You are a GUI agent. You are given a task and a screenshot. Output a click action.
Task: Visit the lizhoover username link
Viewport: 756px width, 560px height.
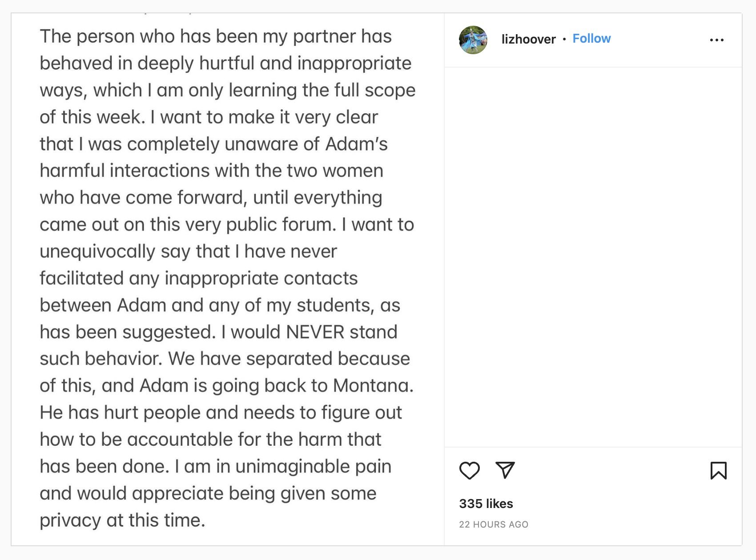pyautogui.click(x=528, y=40)
